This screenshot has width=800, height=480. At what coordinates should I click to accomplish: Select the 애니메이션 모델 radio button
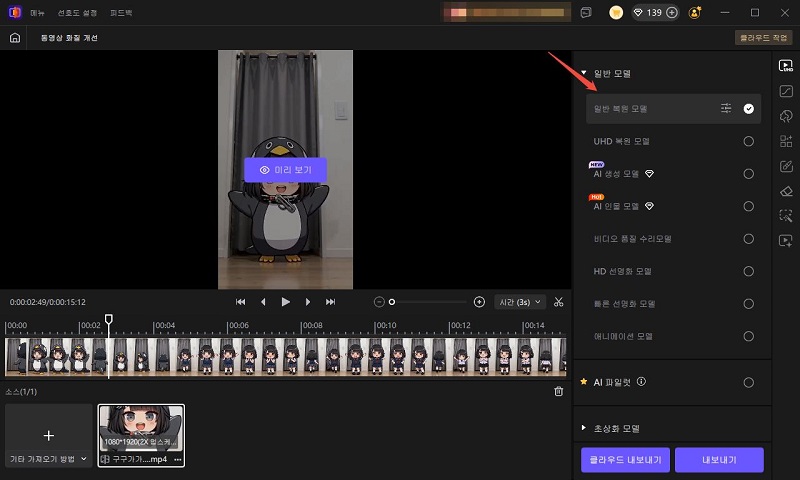[x=748, y=336]
